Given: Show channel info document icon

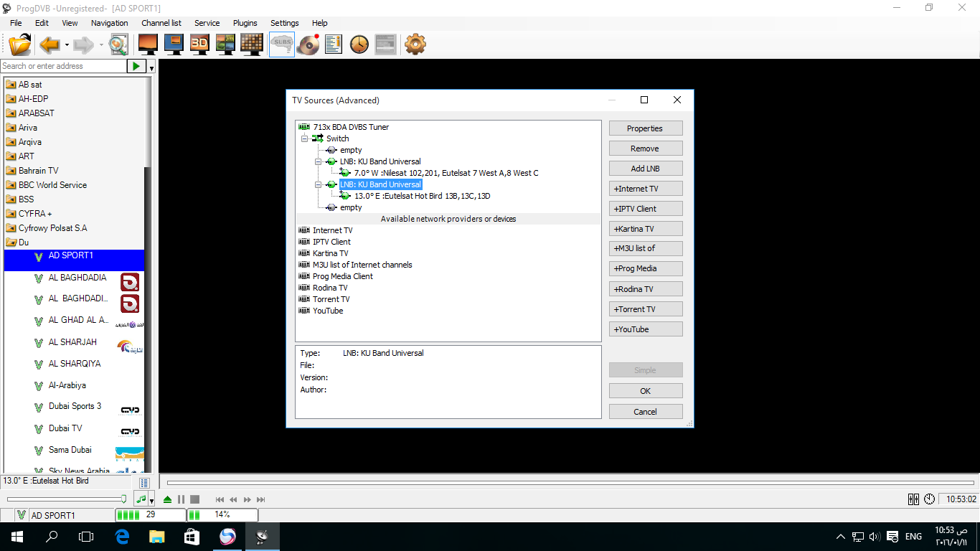Looking at the screenshot, I should (x=334, y=44).
